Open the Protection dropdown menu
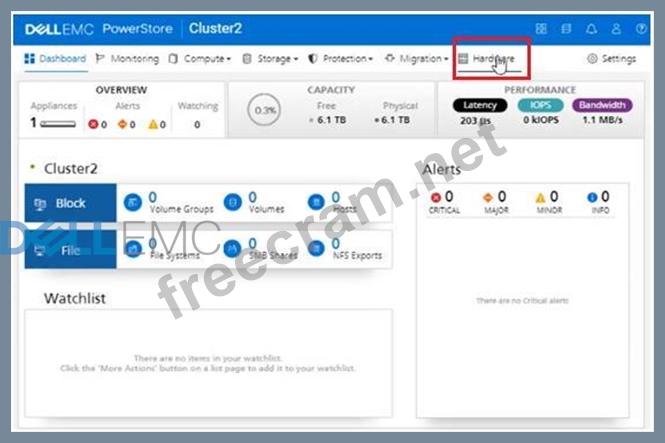Viewport: 665px width, 443px height. tap(344, 59)
